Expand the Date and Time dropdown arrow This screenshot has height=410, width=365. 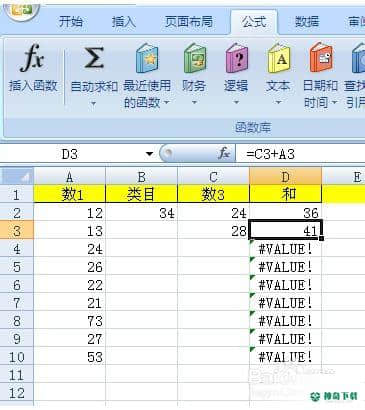click(334, 102)
